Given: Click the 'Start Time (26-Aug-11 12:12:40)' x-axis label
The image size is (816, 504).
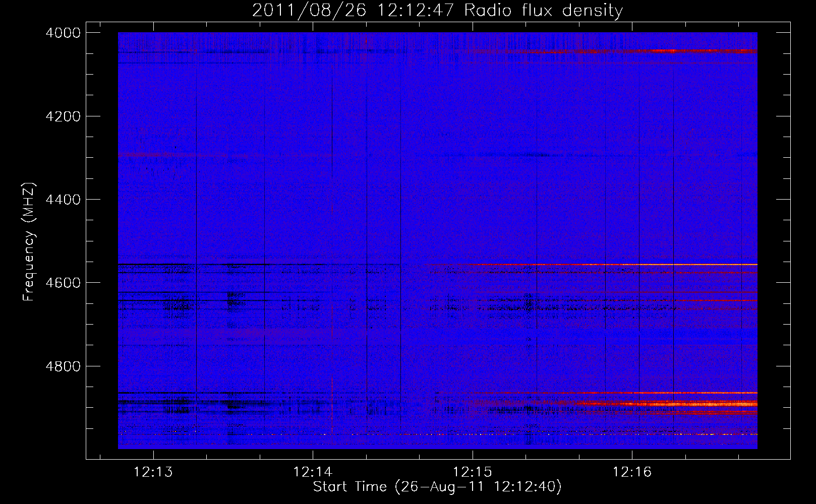Looking at the screenshot, I should point(437,487).
